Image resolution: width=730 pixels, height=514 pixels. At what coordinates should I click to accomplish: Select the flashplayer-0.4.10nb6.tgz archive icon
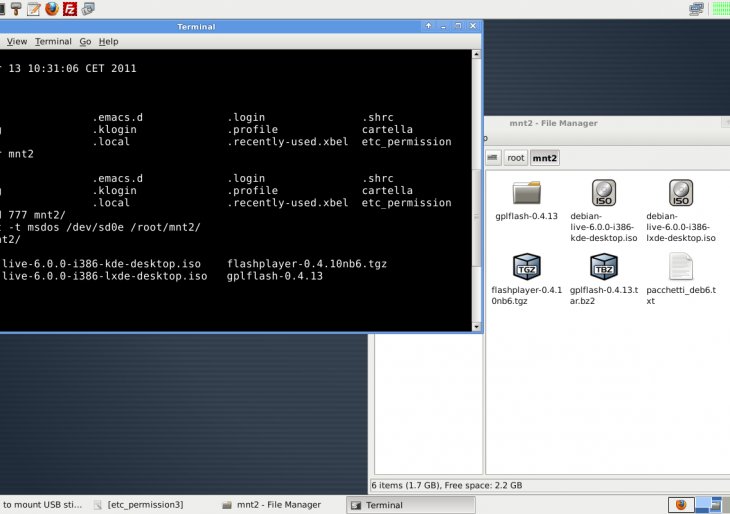[x=527, y=266]
